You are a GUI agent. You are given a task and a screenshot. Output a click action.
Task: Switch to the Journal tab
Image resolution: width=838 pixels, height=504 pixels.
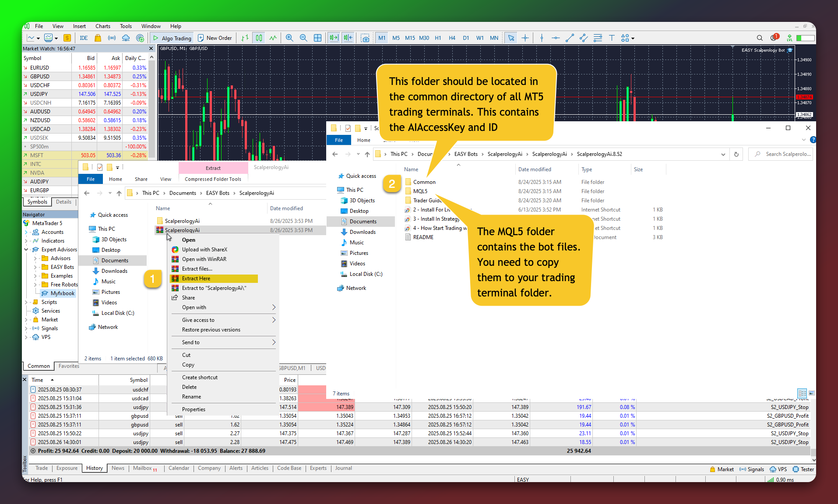click(x=343, y=468)
